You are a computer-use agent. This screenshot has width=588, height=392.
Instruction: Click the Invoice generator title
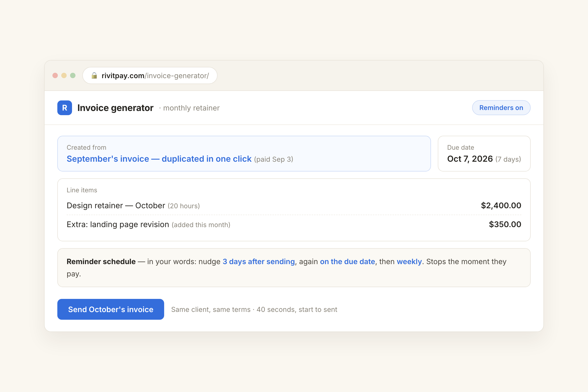pyautogui.click(x=115, y=108)
